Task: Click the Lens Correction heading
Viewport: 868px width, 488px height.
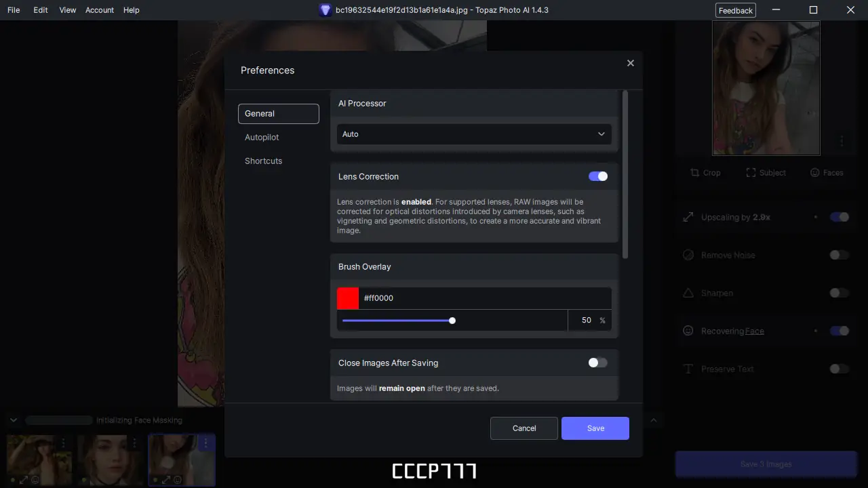Action: pyautogui.click(x=369, y=177)
